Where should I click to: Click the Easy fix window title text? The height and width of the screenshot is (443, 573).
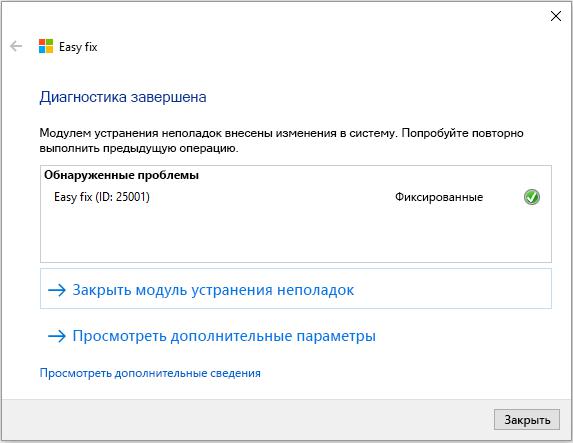78,47
